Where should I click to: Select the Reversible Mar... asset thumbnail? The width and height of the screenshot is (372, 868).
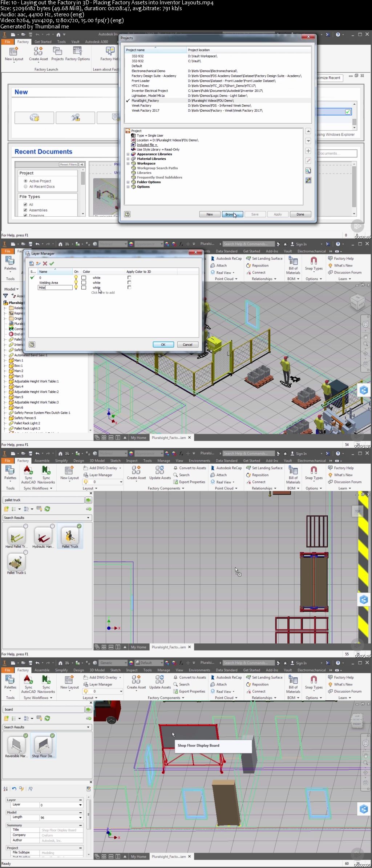point(16,745)
